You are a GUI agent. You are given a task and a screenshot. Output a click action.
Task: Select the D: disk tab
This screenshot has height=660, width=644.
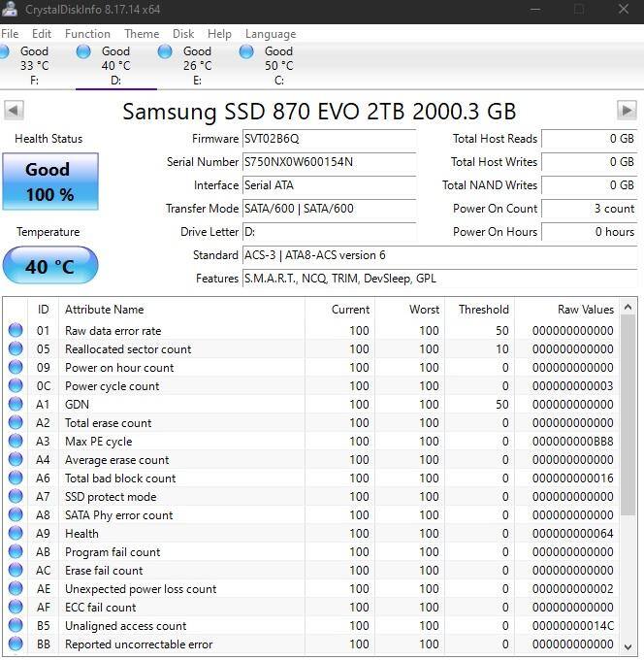point(116,66)
